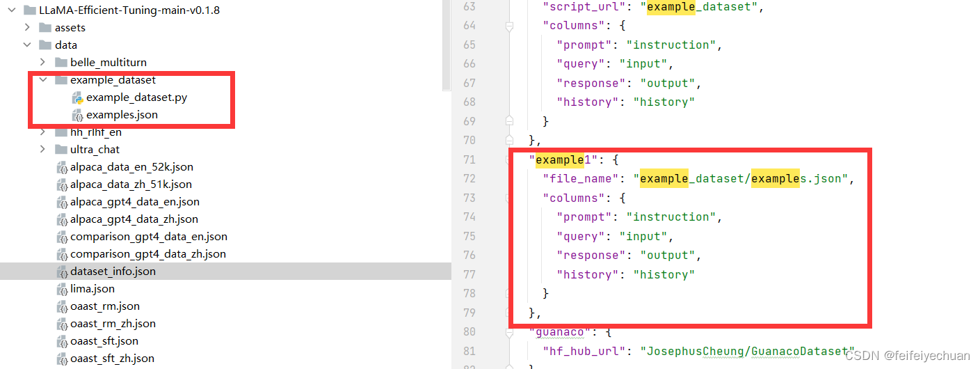Expand the assets folder arrow
The image size is (980, 369).
coord(27,28)
